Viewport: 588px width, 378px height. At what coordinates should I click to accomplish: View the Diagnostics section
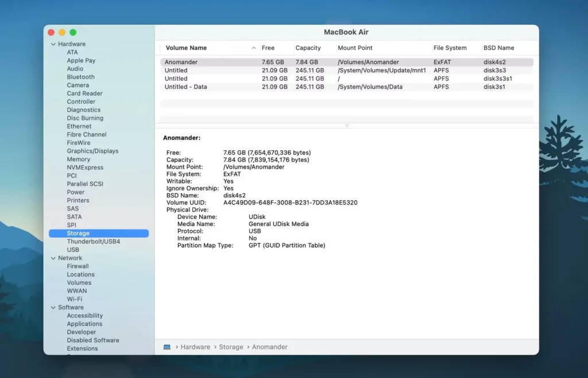(84, 110)
